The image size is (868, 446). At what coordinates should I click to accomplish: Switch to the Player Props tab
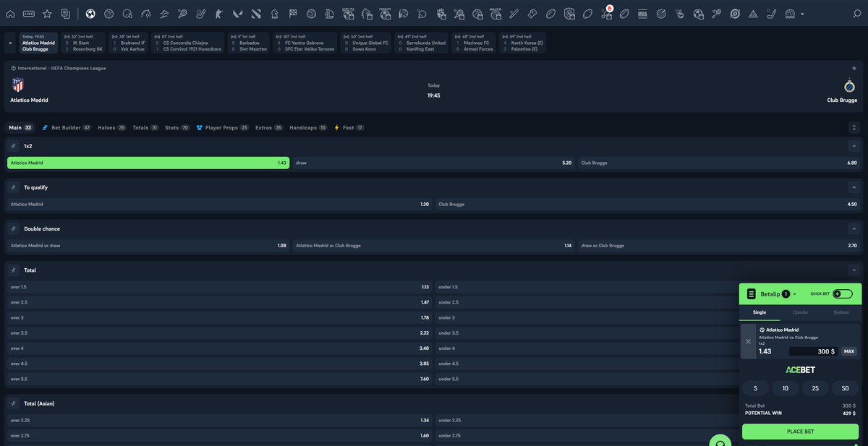[223, 127]
